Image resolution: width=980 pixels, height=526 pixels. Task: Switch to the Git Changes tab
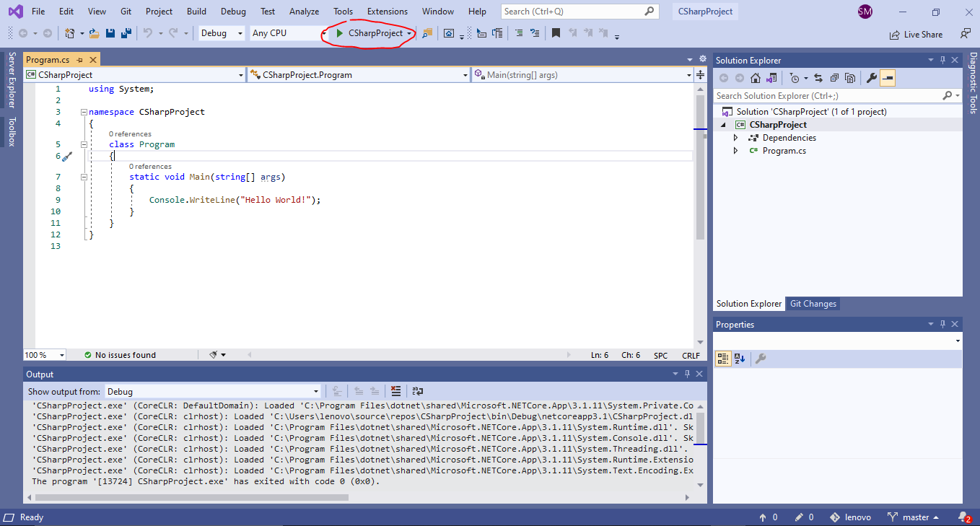[813, 304]
